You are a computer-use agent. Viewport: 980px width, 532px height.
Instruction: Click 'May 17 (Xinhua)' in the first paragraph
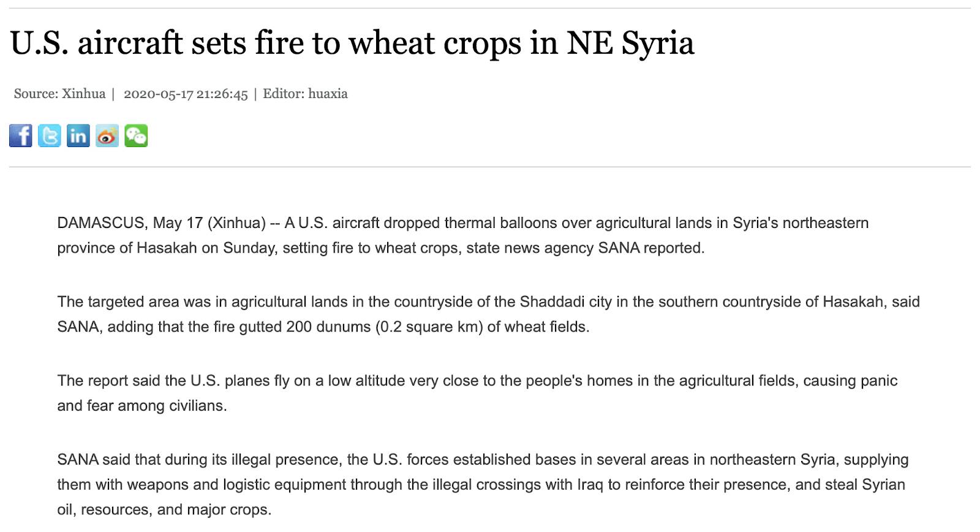(209, 222)
